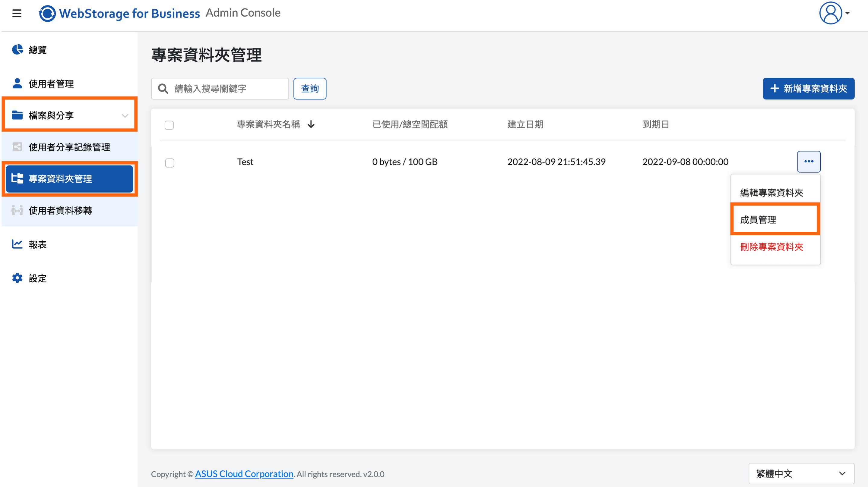Open the 繁體中文 language dropdown
This screenshot has height=487, width=868.
click(x=801, y=473)
